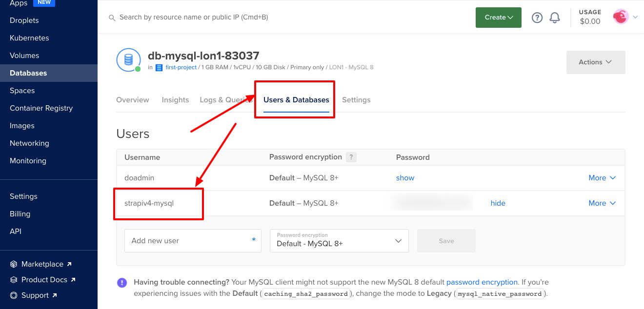
Task: Open the Create dropdown
Action: click(498, 18)
